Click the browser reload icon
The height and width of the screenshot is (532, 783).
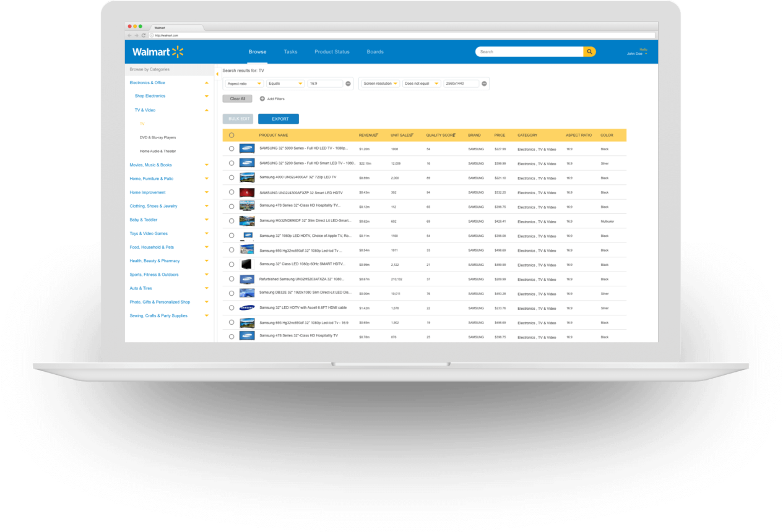pyautogui.click(x=144, y=35)
